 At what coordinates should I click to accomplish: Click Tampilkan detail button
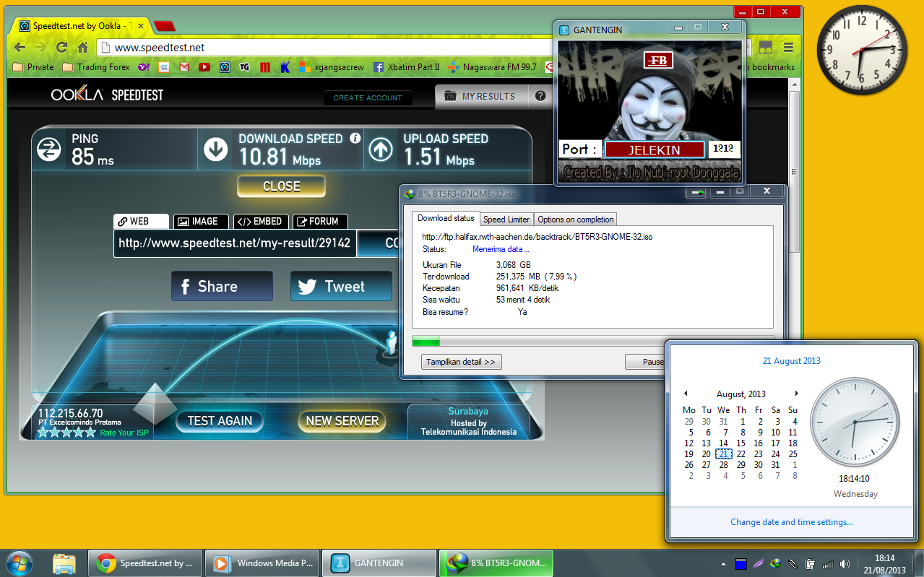tap(461, 362)
